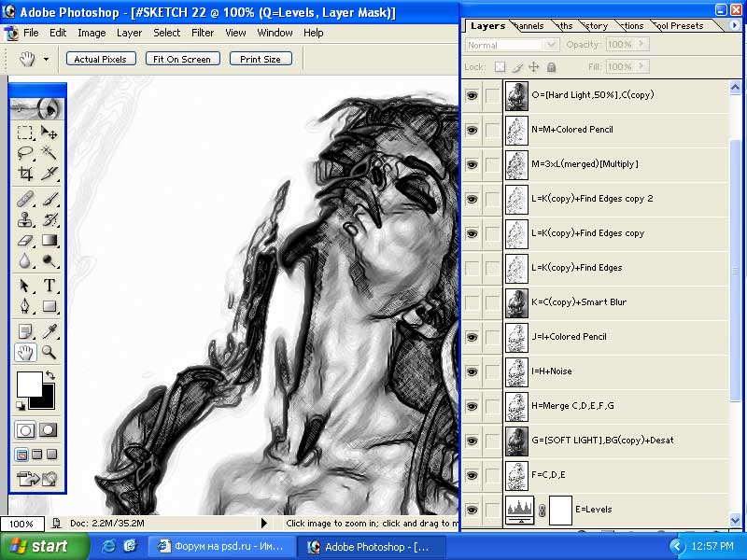This screenshot has height=560, width=747.
Task: Select the Crop tool
Action: 25,174
